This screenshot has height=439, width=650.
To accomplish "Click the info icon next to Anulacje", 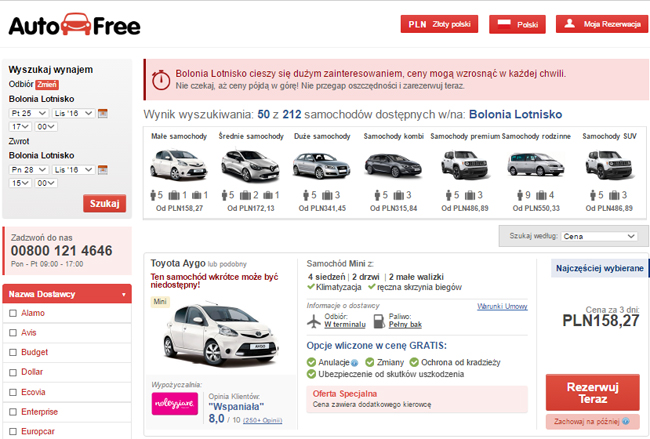I will pyautogui.click(x=354, y=363).
